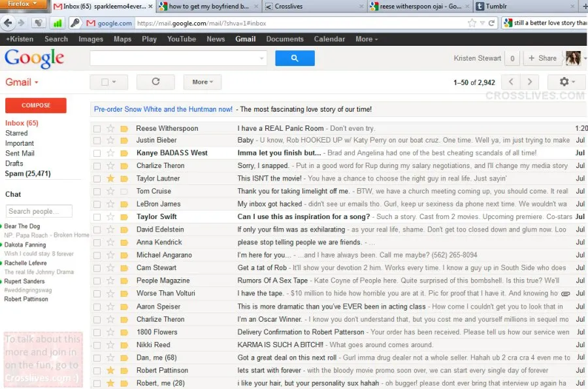Open Calendar from the Google navigation bar
588x389 pixels.
point(329,39)
